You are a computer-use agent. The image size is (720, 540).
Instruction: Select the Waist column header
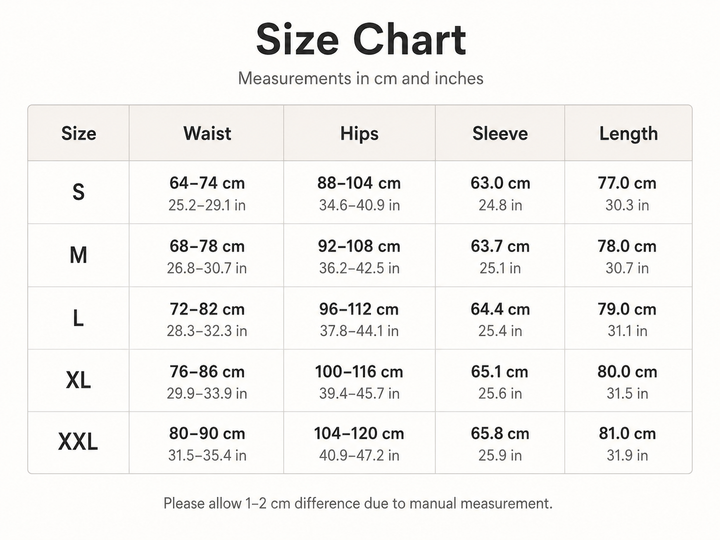coord(207,134)
